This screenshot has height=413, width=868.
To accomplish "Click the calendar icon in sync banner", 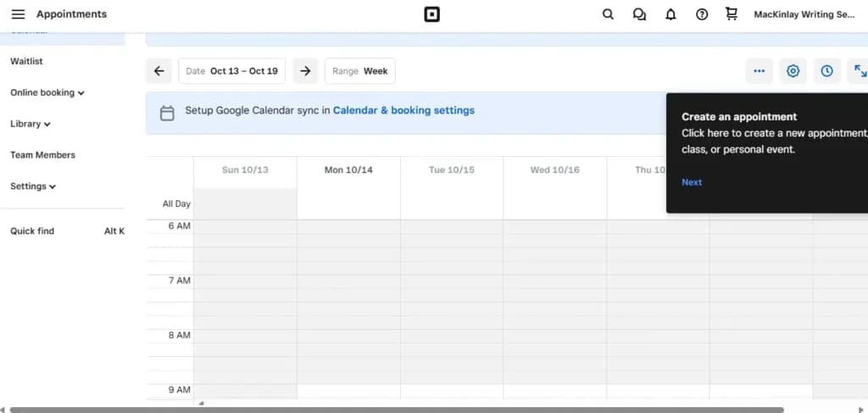I will click(x=167, y=113).
